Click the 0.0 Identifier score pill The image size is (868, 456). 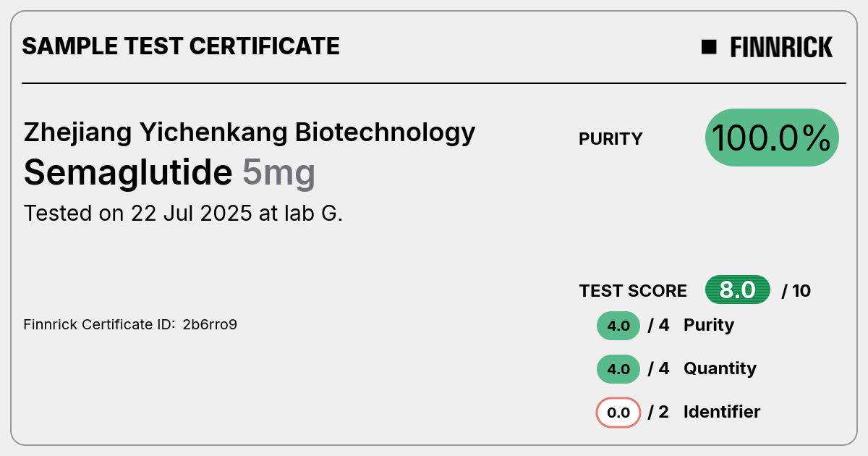click(618, 413)
